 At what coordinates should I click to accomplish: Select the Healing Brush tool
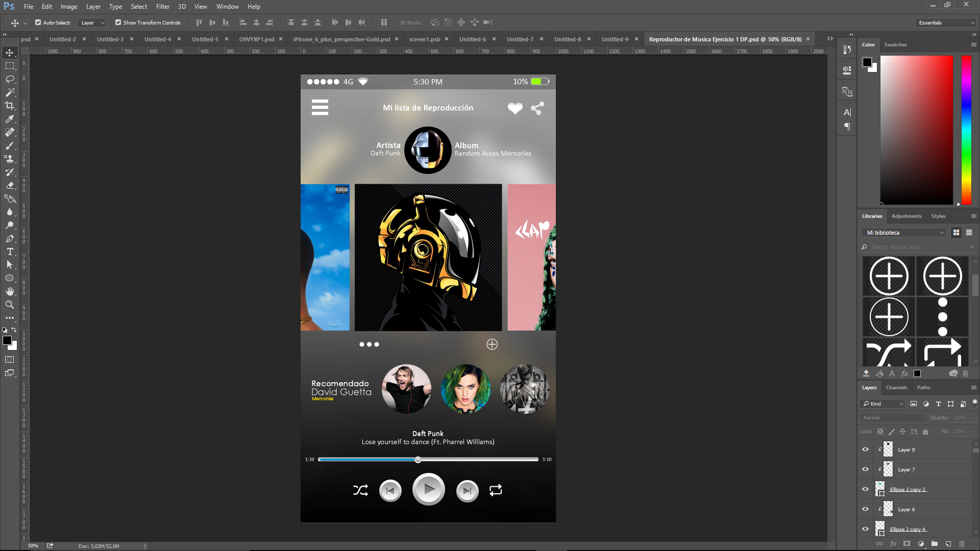(x=10, y=132)
